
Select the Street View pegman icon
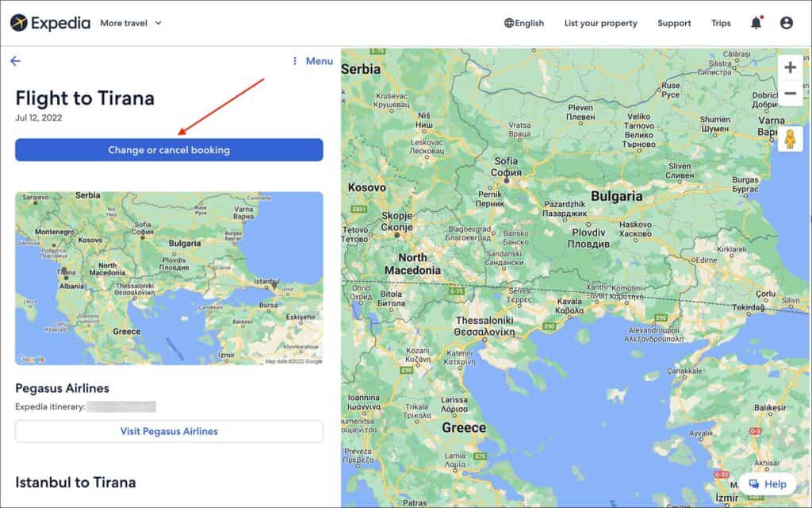pos(790,140)
